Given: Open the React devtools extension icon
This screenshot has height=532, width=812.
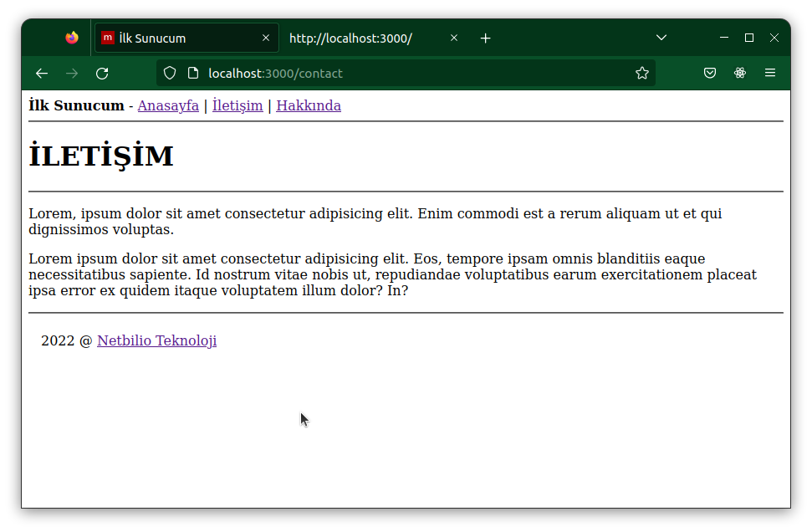Looking at the screenshot, I should (x=740, y=73).
